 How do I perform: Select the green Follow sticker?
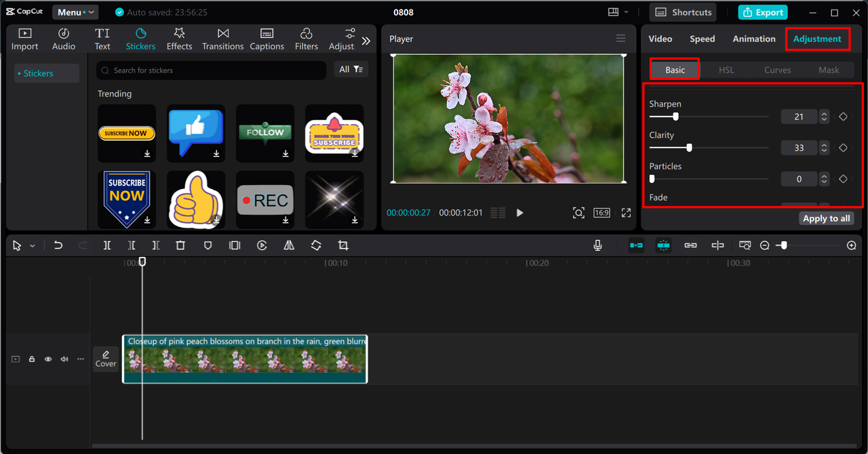tap(265, 133)
